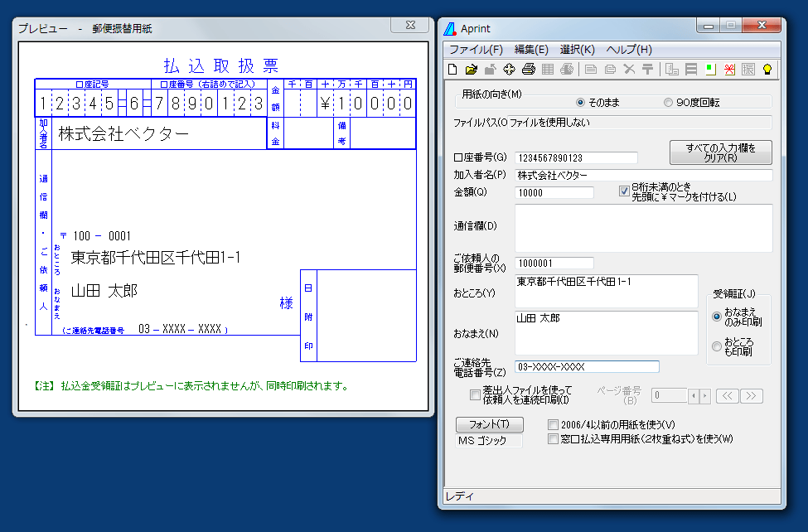Viewport: 808px width, 532px height.
Task: Click the 払込取扱票 heading in preview
Action: pos(221,66)
